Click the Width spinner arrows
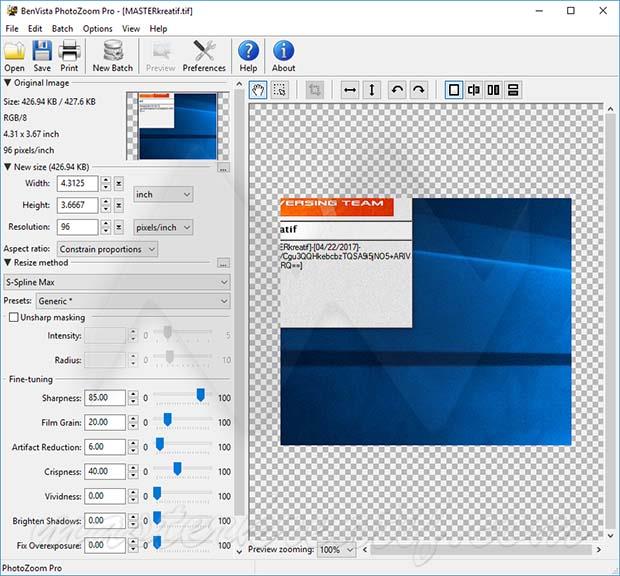The height and width of the screenshot is (576, 620). [106, 183]
